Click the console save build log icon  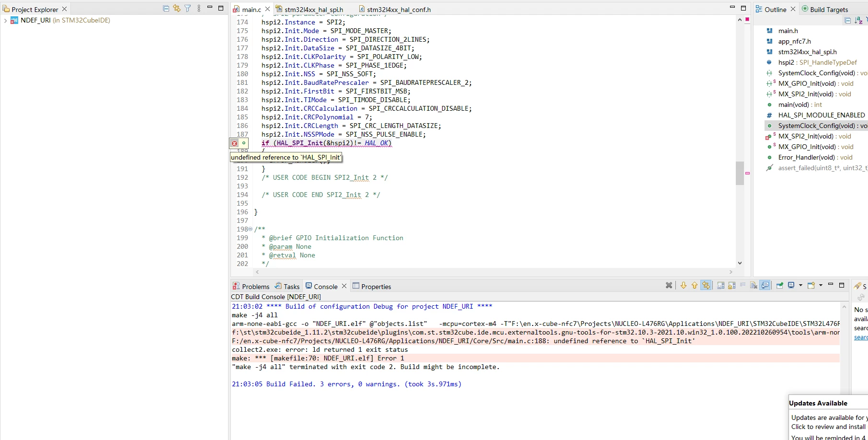pyautogui.click(x=720, y=285)
